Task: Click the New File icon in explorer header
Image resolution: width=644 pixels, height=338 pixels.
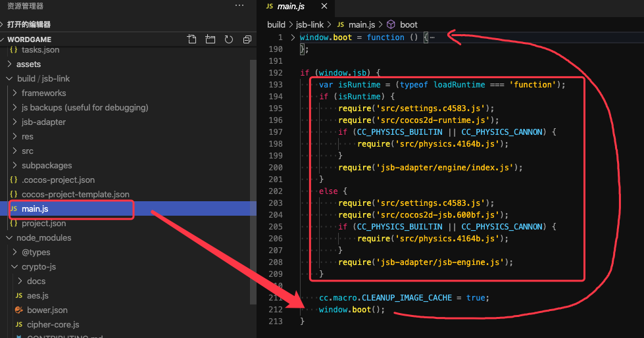Action: pos(192,39)
